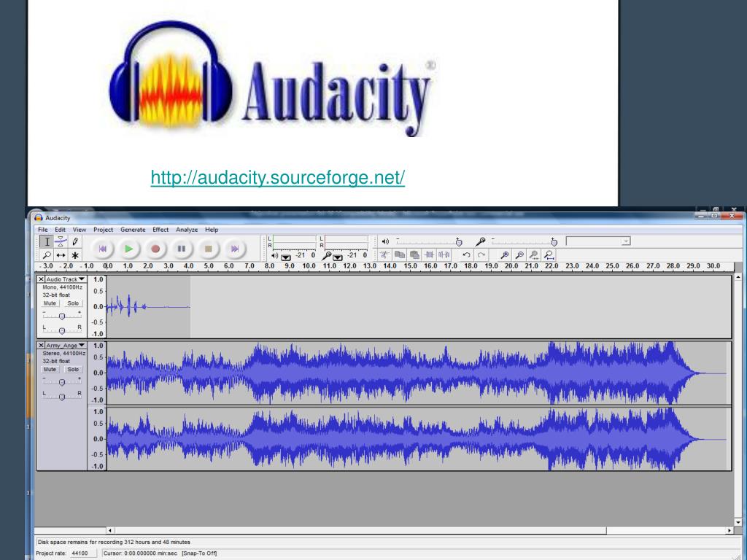
Task: Click the Paste icon in edit toolbar
Action: [414, 254]
